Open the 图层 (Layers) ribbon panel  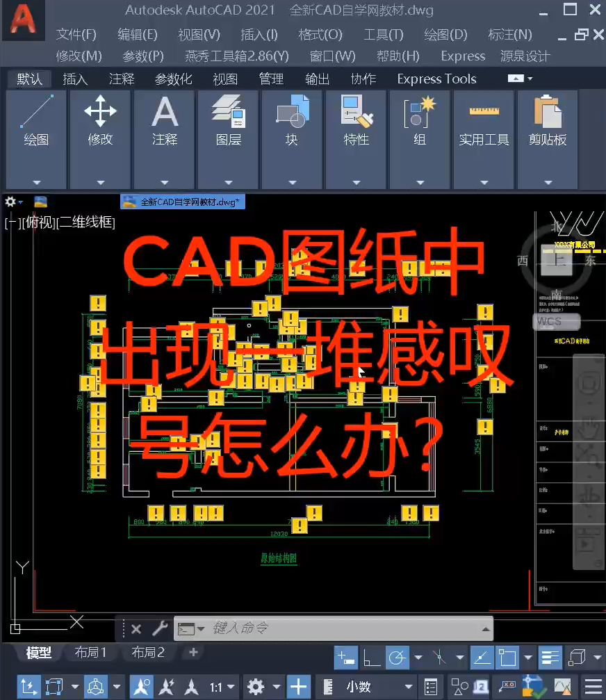click(x=228, y=139)
